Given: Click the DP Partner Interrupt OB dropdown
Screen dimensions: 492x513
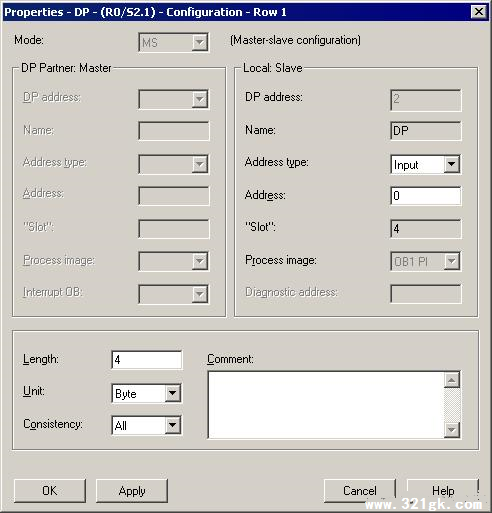Looking at the screenshot, I should pos(174,294).
